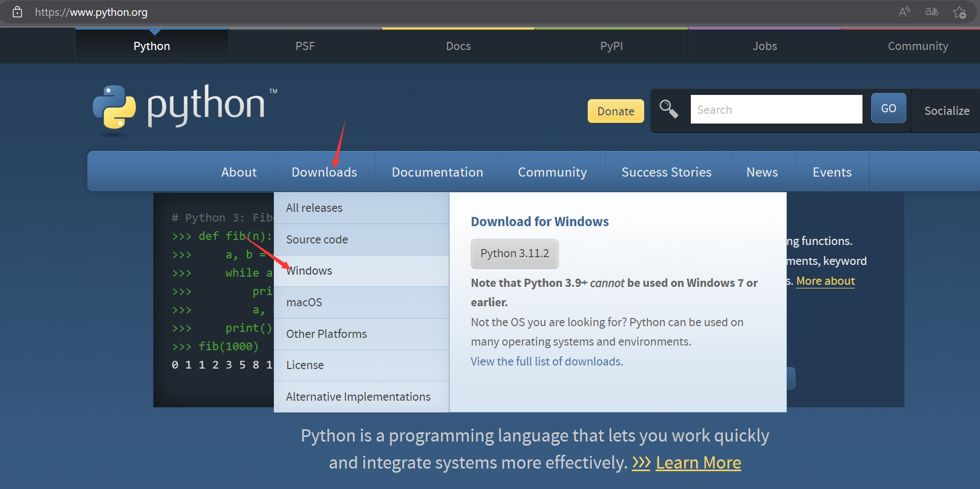980x489 pixels.
Task: Click the >>> arrows before Learn More
Action: click(x=641, y=462)
